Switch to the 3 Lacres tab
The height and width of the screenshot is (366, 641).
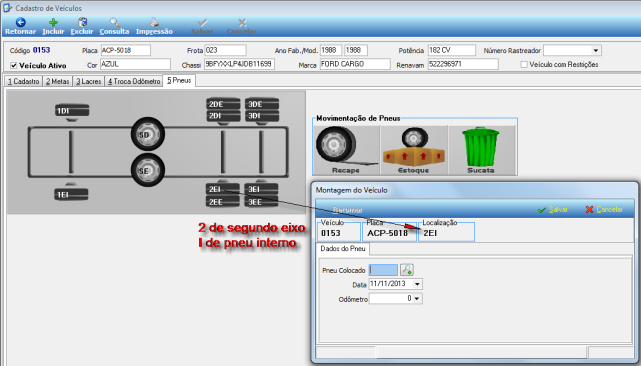(89, 81)
